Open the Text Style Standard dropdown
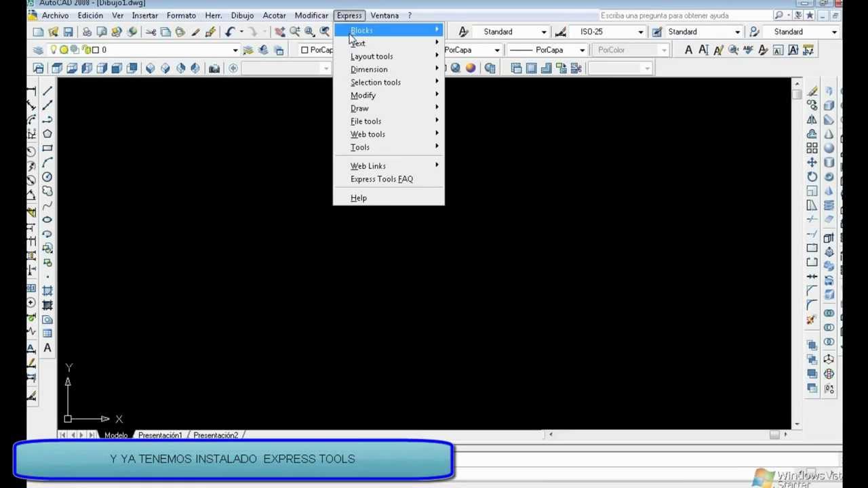Screen dimensions: 868x488 (x=544, y=32)
